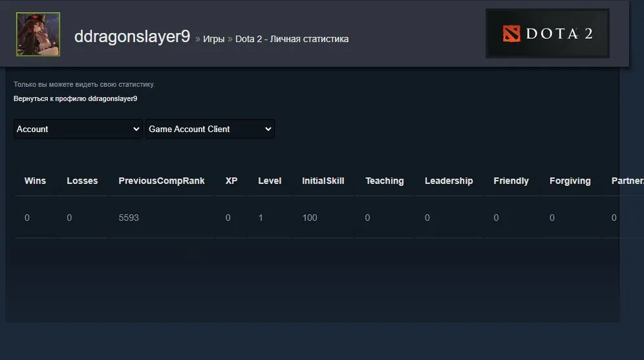Image resolution: width=644 pixels, height=360 pixels.
Task: Select the Teaching value 0
Action: (368, 218)
